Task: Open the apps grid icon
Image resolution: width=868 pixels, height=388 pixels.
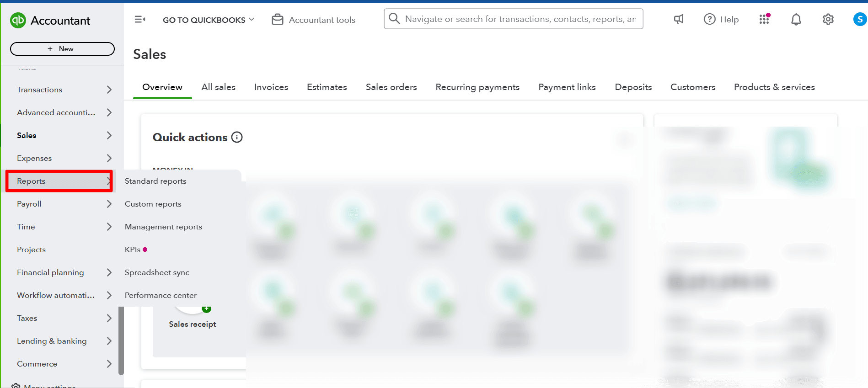Action: (765, 19)
